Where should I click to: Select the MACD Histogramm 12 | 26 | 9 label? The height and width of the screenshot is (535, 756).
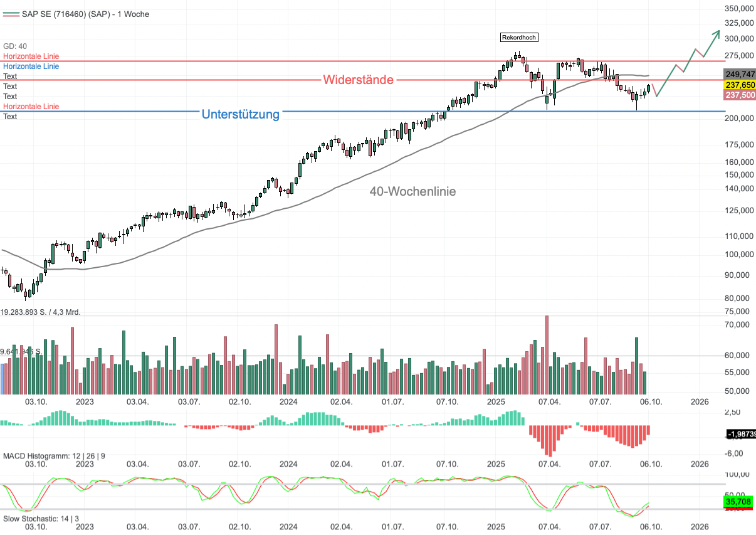55,454
